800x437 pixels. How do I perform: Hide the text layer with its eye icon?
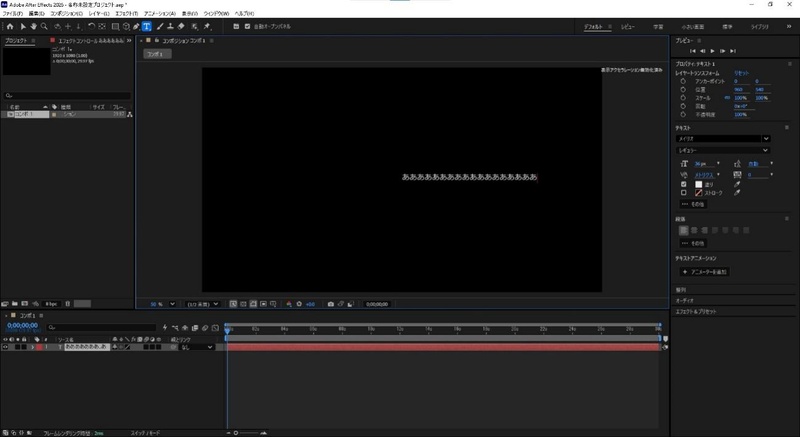[5, 347]
